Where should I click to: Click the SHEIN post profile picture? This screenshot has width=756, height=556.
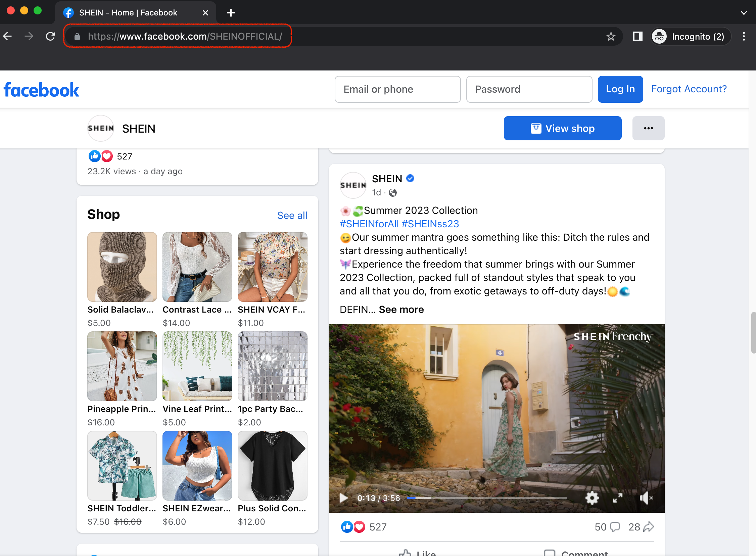click(353, 185)
